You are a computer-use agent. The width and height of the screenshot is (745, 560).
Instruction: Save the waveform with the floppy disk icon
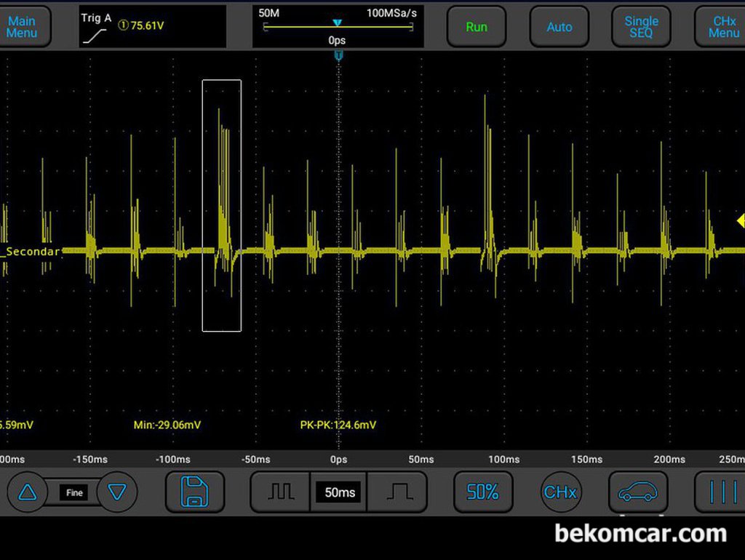[x=194, y=492]
